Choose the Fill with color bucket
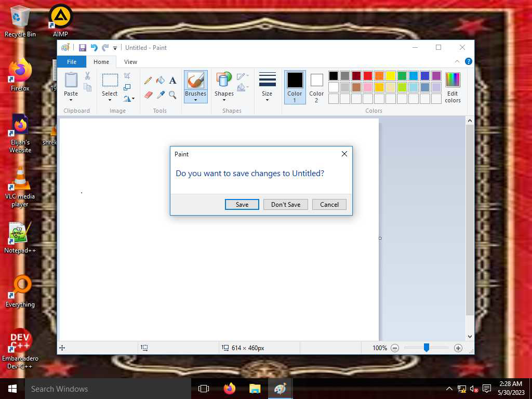Image resolution: width=532 pixels, height=399 pixels. point(161,81)
